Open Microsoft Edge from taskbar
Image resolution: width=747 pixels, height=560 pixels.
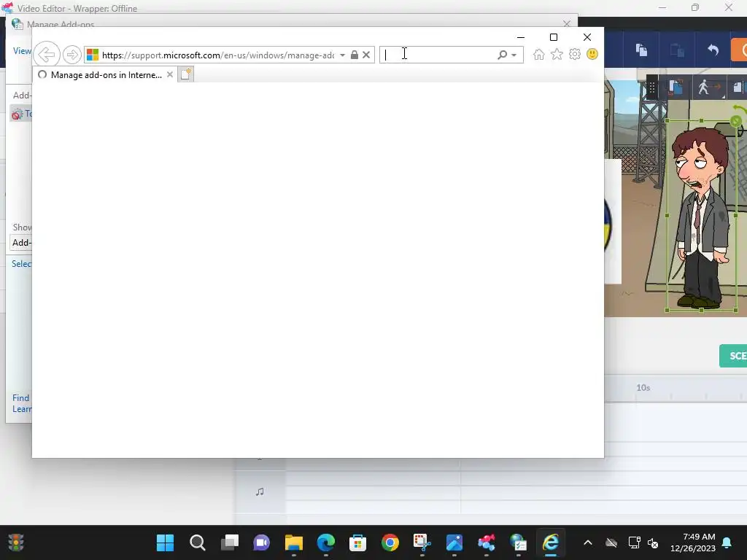pos(326,542)
